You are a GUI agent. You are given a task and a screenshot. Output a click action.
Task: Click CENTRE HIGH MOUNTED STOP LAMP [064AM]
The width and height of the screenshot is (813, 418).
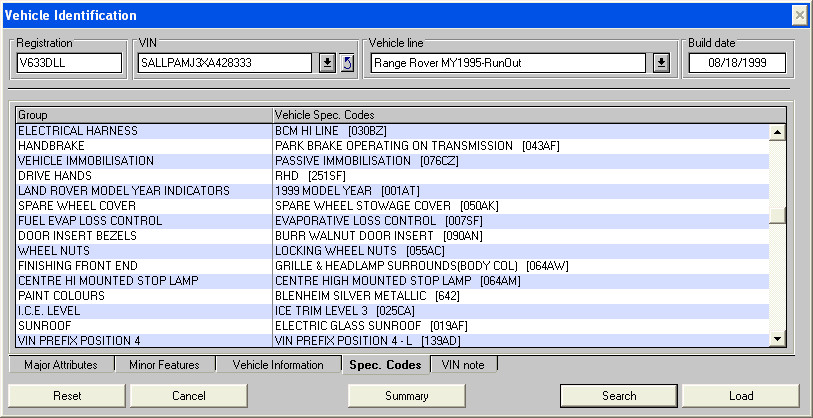(x=398, y=281)
